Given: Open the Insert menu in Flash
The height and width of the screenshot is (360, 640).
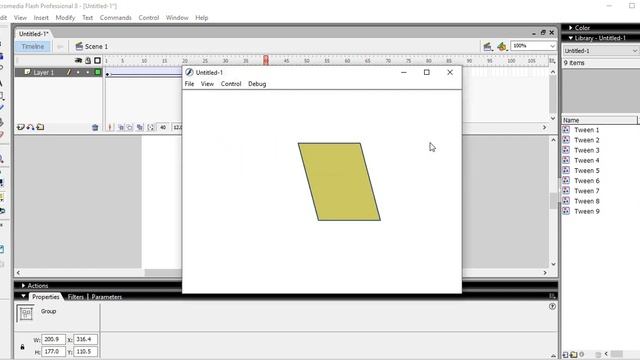Looking at the screenshot, I should click(x=41, y=18).
